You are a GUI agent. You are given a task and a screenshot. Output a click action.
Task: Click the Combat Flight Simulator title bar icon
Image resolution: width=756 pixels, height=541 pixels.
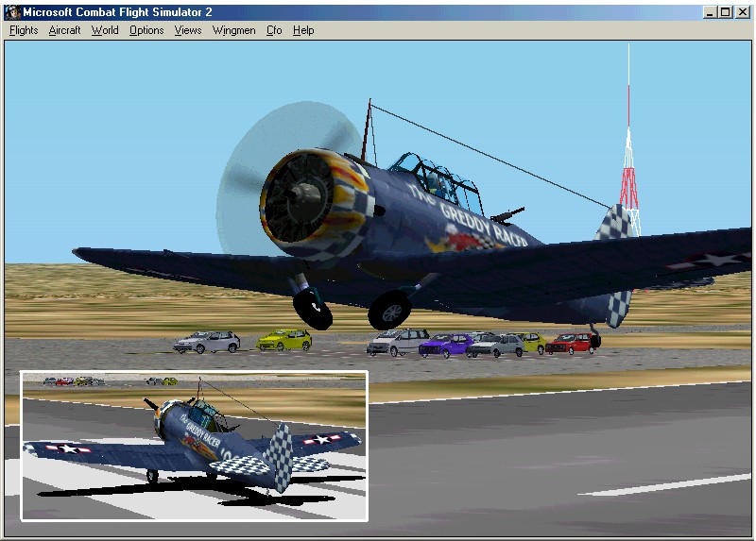pyautogui.click(x=13, y=12)
